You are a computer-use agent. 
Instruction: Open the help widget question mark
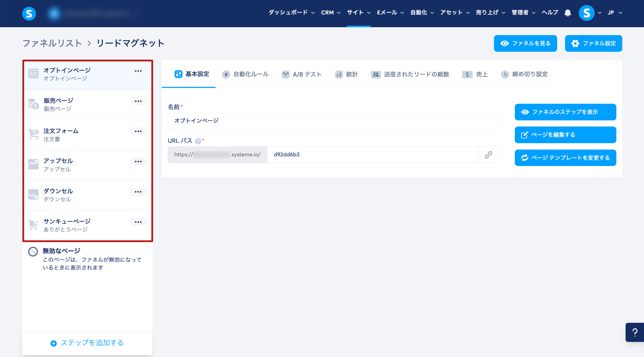point(635,332)
